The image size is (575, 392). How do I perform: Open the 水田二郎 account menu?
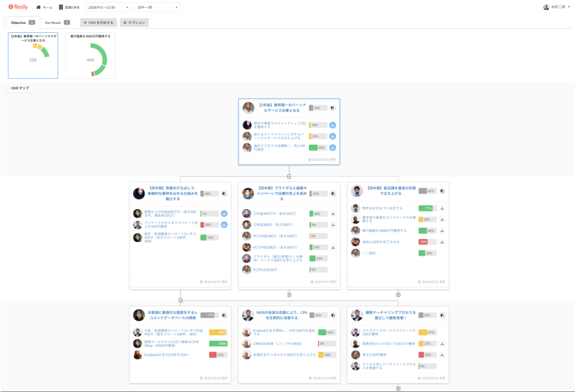[556, 7]
